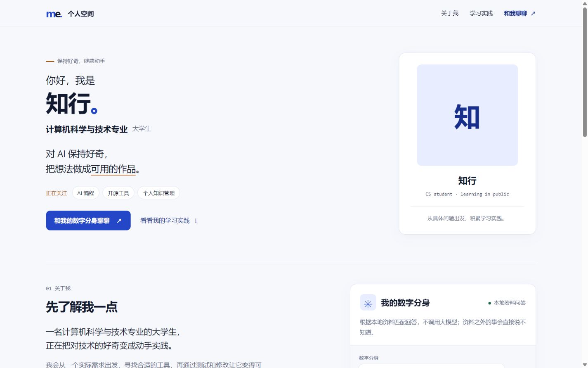
Task: Click the 先了解我一点 heading
Action: coord(82,307)
